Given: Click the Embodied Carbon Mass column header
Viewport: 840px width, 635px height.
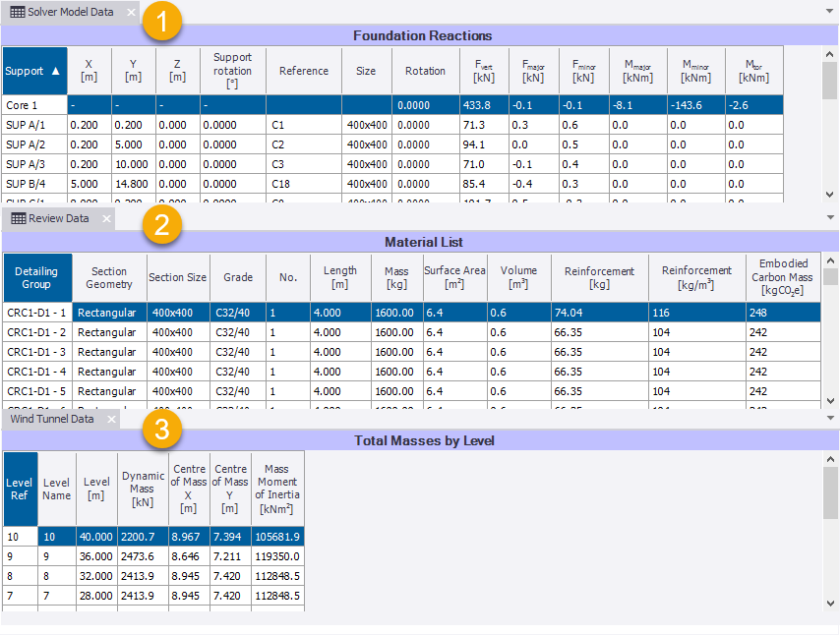Looking at the screenshot, I should (x=783, y=277).
